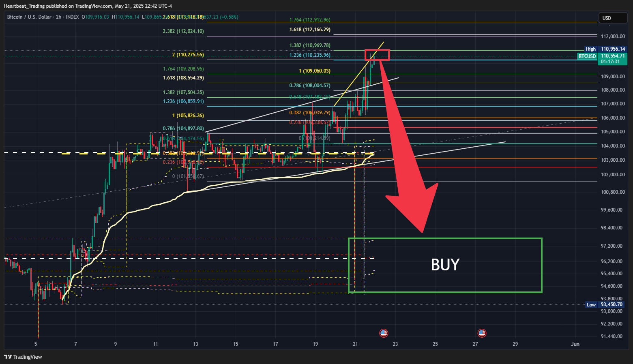
Task: Click the '21' date on the time axis
Action: [355, 344]
